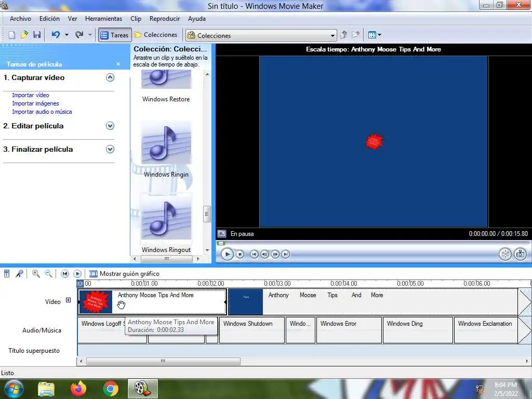Viewport: 532px width, 399px height.
Task: Create a new project with the blank page icon
Action: click(x=12, y=35)
